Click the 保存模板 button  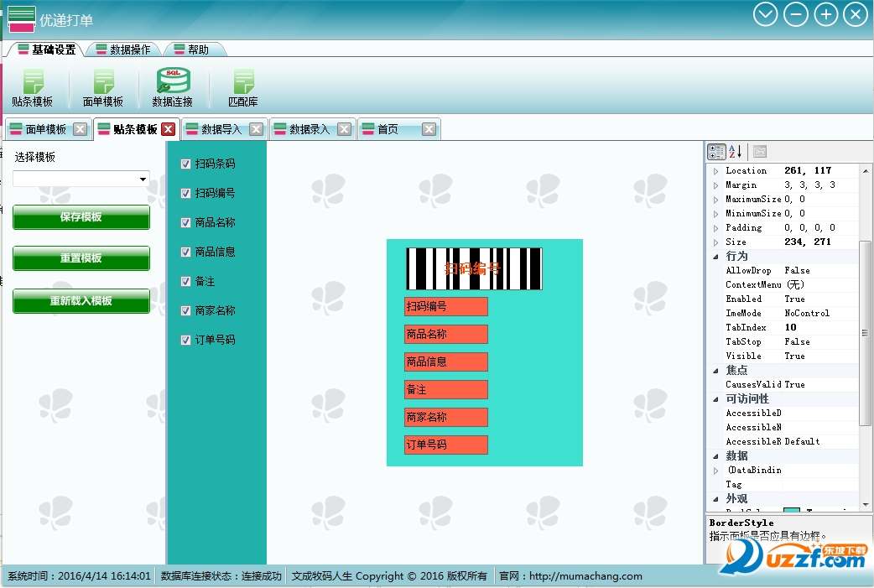pos(81,217)
